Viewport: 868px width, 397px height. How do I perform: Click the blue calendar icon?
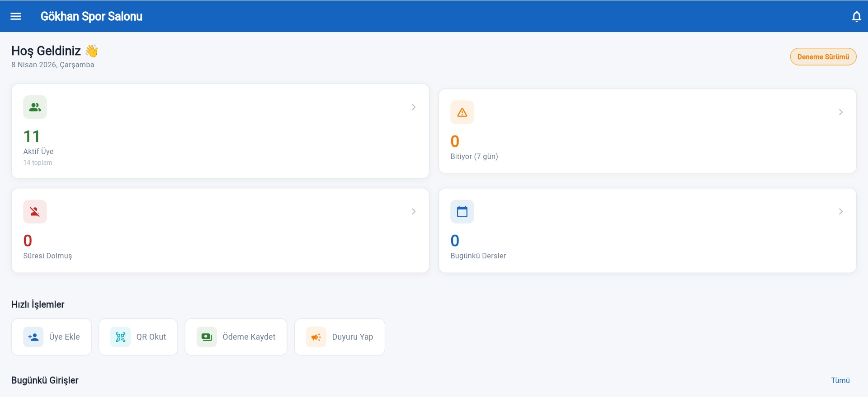point(462,212)
